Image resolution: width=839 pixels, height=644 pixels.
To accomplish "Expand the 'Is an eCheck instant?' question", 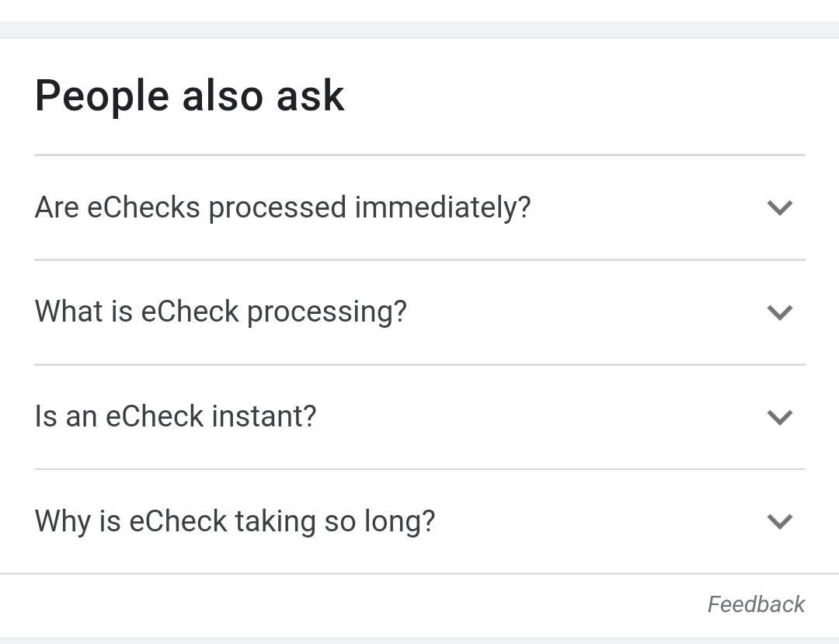I will [419, 417].
